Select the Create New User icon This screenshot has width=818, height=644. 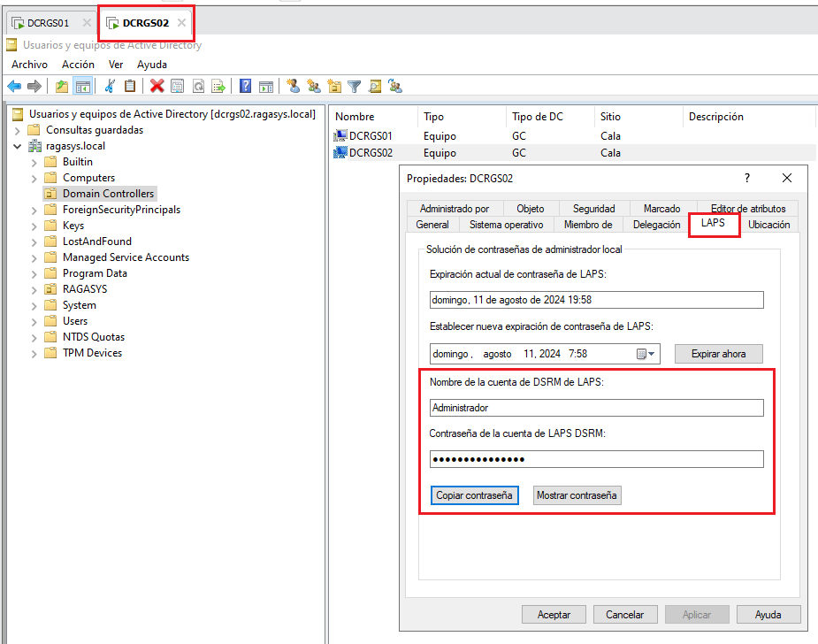(292, 86)
